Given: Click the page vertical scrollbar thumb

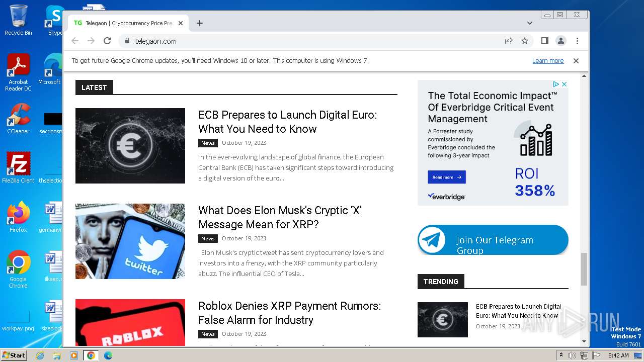Looking at the screenshot, I should (x=584, y=269).
